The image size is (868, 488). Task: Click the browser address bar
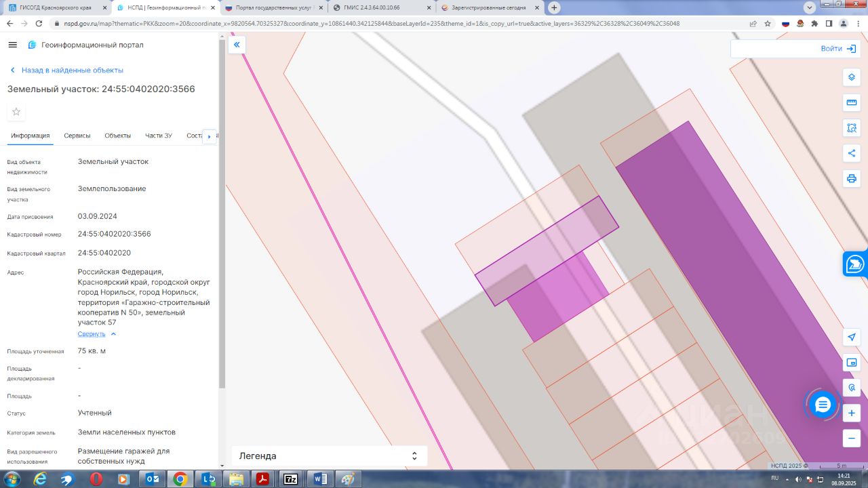coord(401,23)
